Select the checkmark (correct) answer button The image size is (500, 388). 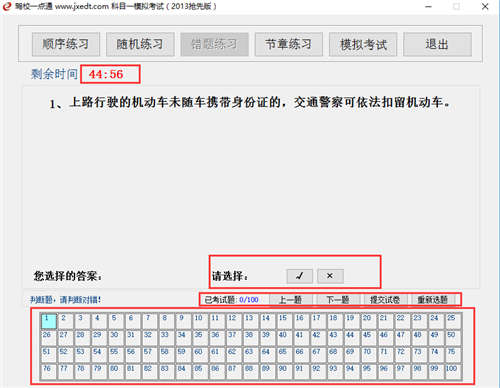[299, 276]
